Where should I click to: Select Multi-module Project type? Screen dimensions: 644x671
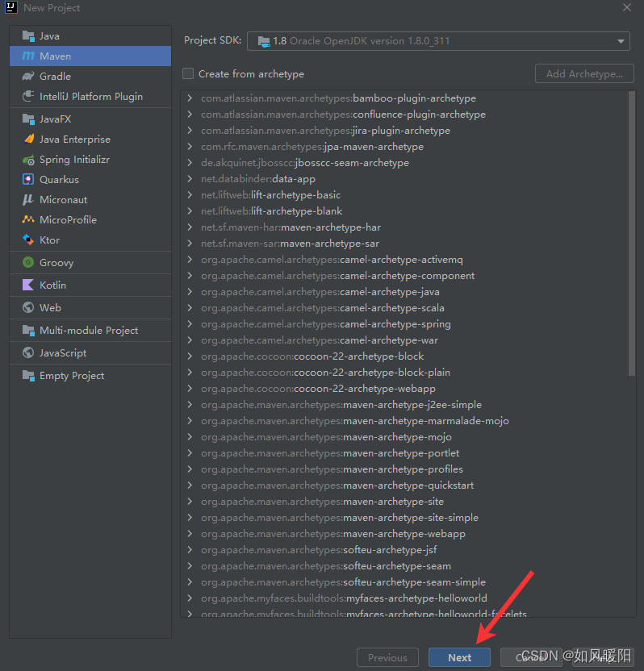click(x=90, y=331)
